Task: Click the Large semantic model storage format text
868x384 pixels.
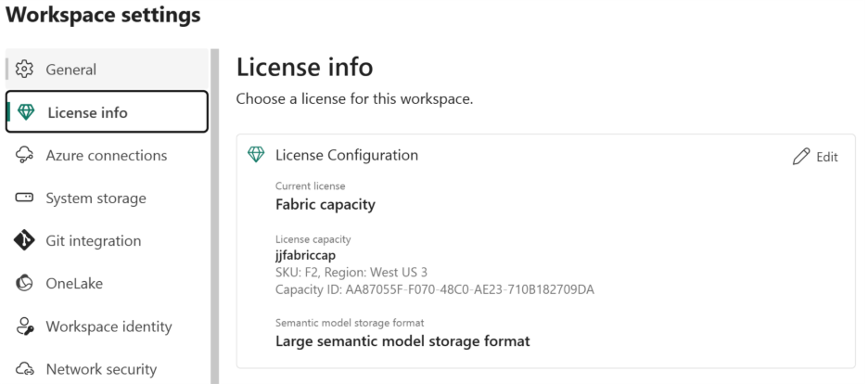Action: pos(402,341)
